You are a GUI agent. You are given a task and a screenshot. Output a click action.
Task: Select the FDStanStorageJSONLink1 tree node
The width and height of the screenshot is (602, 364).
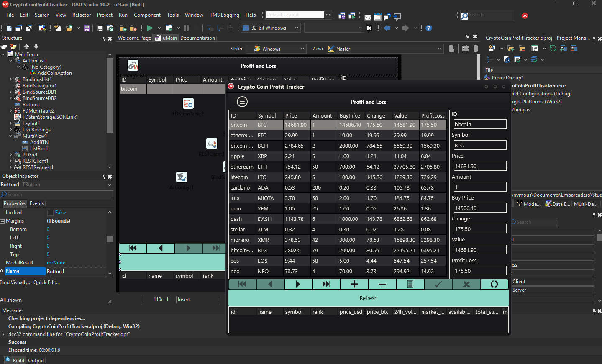(x=50, y=117)
